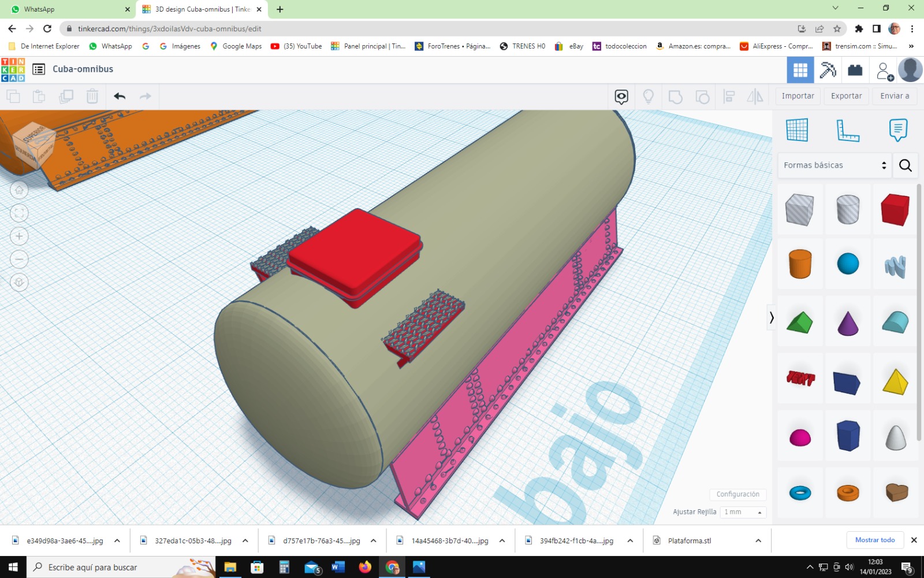Collapse the shapes panel chevron
The height and width of the screenshot is (578, 924).
click(771, 317)
